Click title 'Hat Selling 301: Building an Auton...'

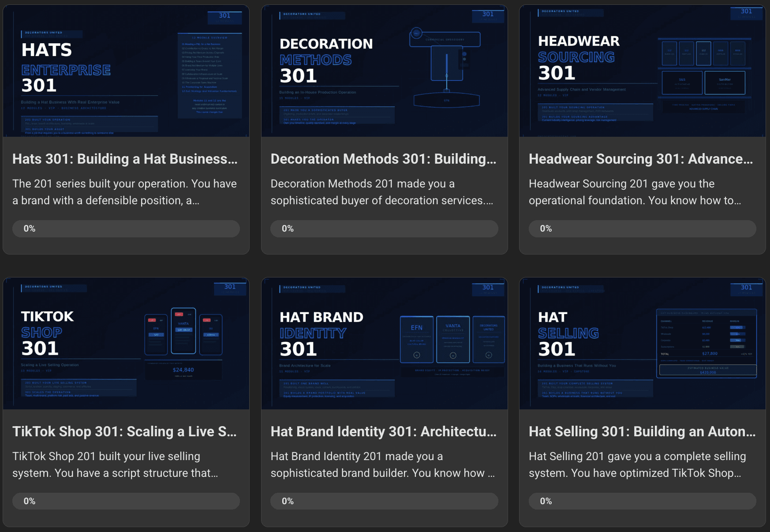coord(642,431)
